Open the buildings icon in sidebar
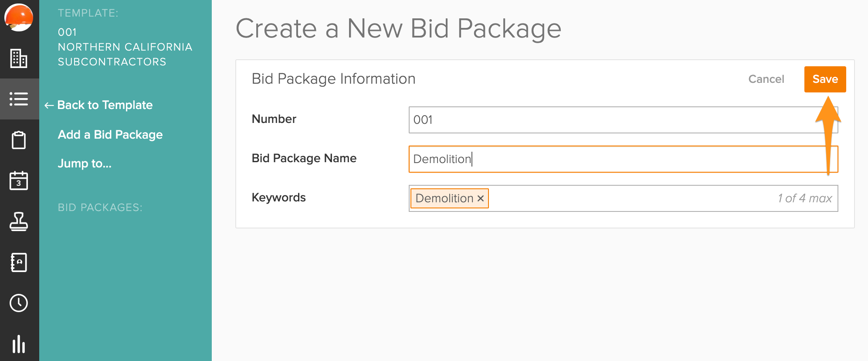This screenshot has height=361, width=868. pyautogui.click(x=19, y=58)
